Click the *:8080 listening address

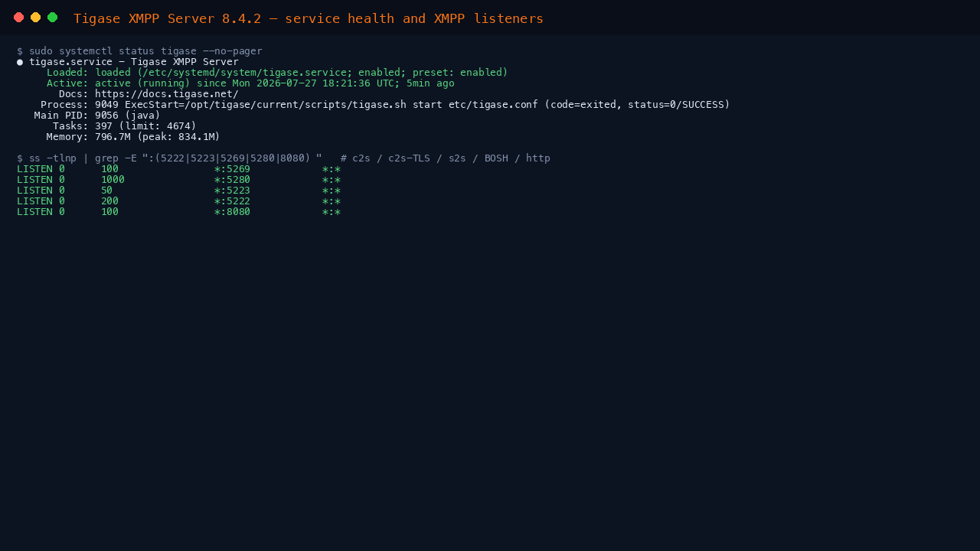coord(232,212)
